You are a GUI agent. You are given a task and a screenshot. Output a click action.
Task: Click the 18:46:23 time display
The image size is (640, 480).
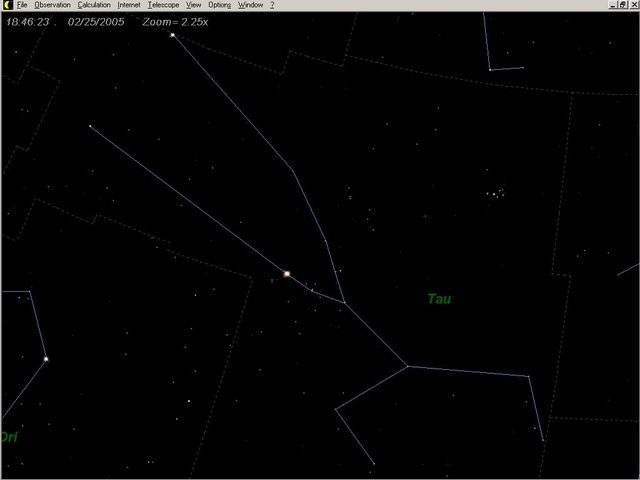(x=26, y=20)
